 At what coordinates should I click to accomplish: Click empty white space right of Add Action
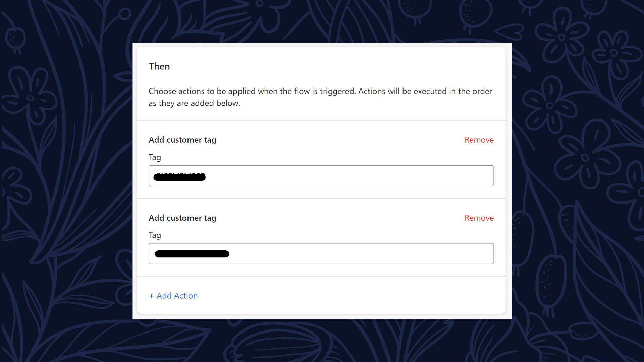(335, 296)
